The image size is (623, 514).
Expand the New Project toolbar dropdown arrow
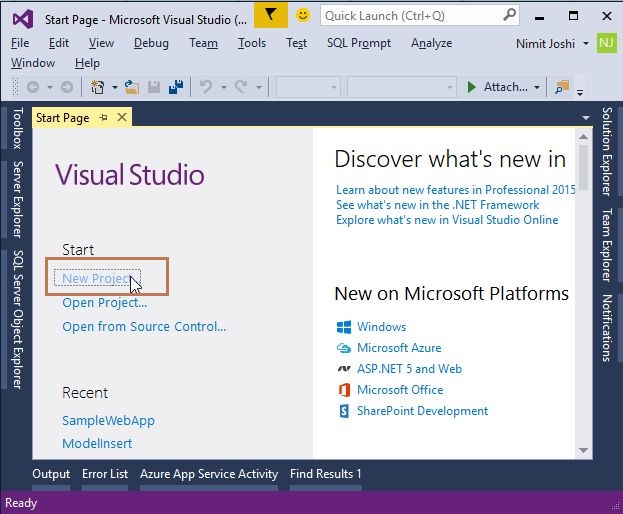point(114,87)
